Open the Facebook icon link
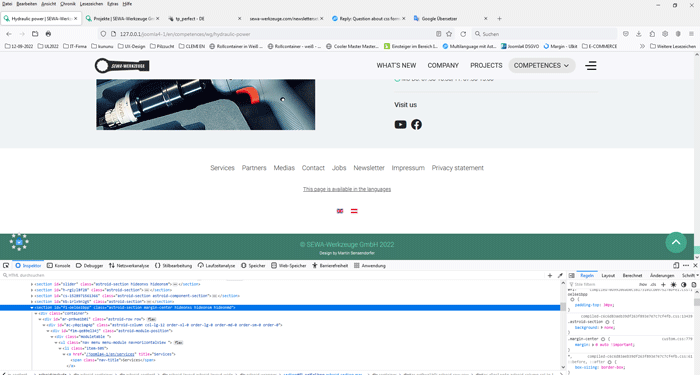Screen dimensions: 700x375 point(416,125)
